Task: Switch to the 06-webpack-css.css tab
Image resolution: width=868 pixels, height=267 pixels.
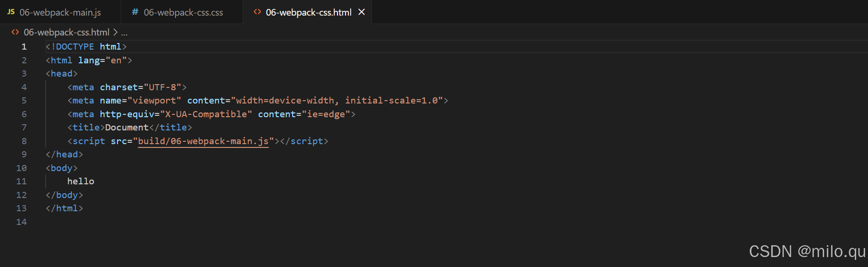Action: click(x=183, y=12)
